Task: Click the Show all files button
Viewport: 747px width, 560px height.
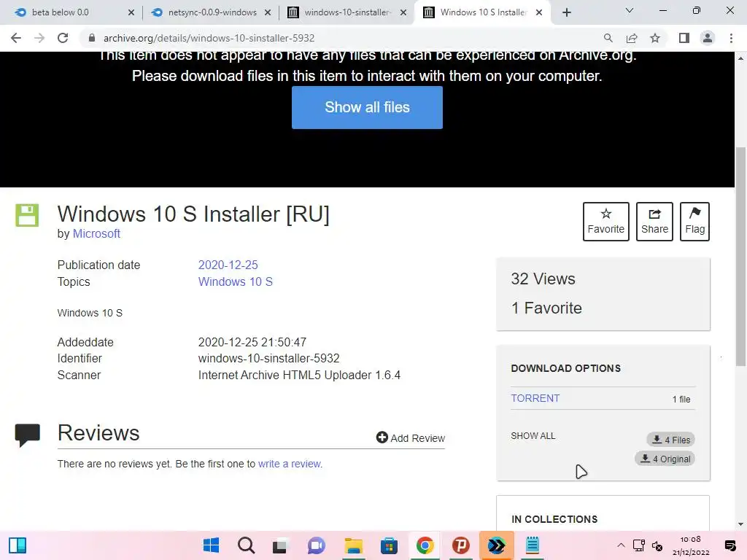Action: tap(367, 107)
